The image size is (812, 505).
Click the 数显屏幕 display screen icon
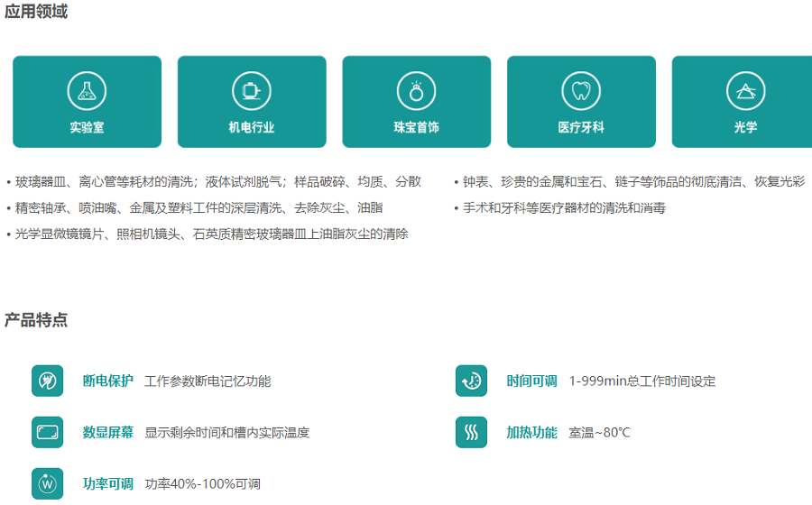(47, 433)
